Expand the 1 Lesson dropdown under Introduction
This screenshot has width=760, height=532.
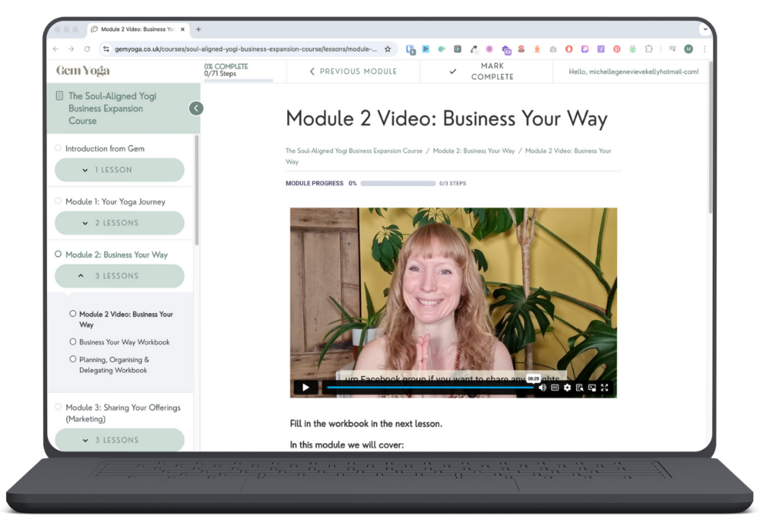coord(119,170)
